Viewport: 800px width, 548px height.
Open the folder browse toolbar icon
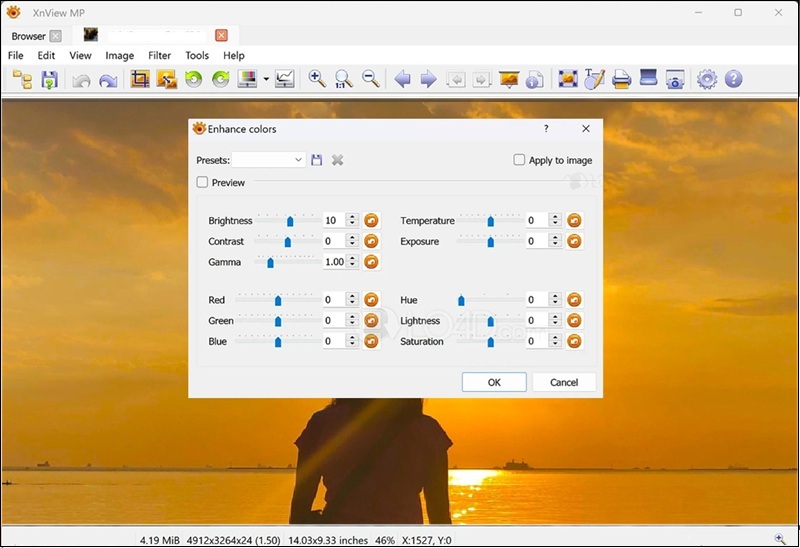pos(22,79)
